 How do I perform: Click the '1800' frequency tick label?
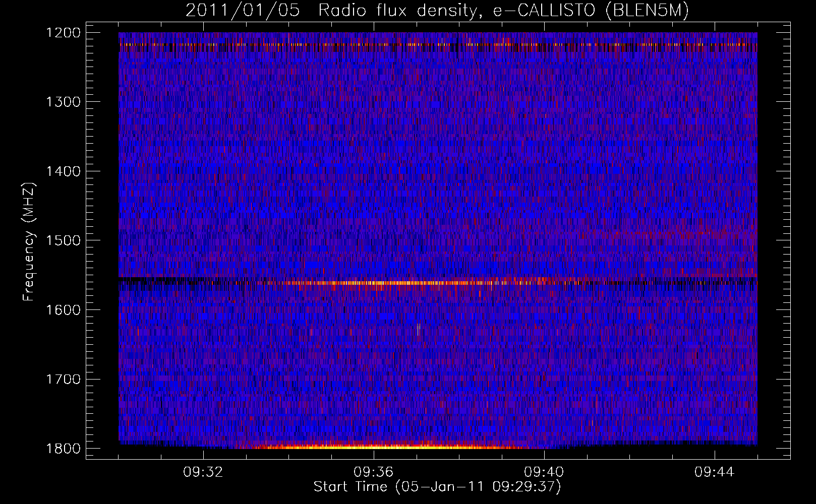(64, 449)
